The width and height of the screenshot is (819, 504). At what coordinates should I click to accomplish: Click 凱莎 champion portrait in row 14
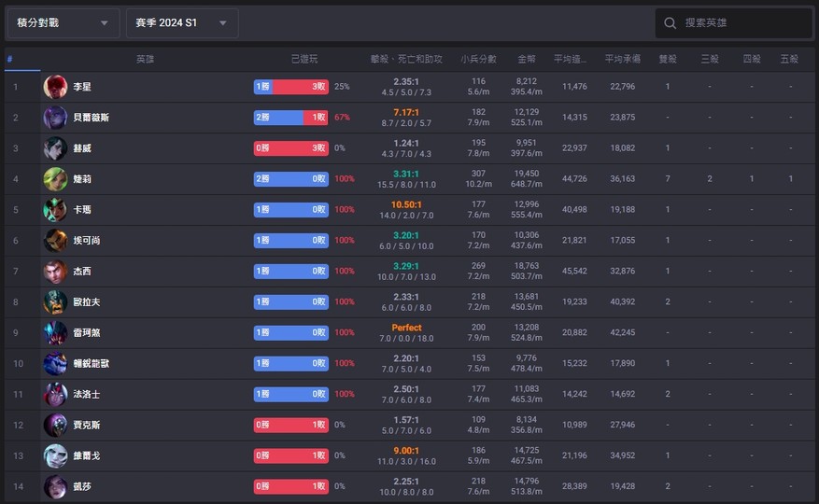point(55,486)
